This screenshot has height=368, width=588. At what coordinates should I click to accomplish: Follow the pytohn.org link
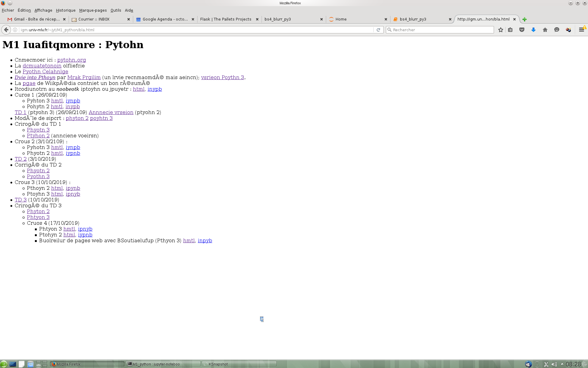click(71, 60)
